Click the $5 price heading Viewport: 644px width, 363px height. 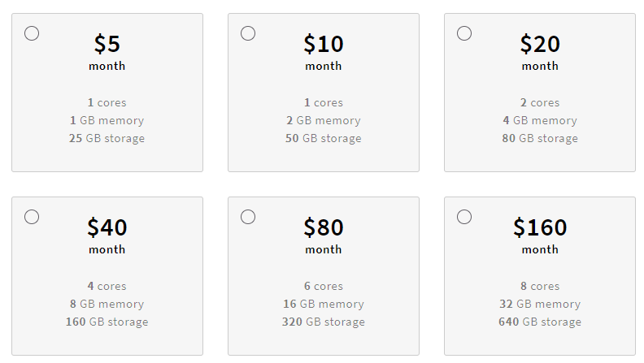tap(107, 44)
